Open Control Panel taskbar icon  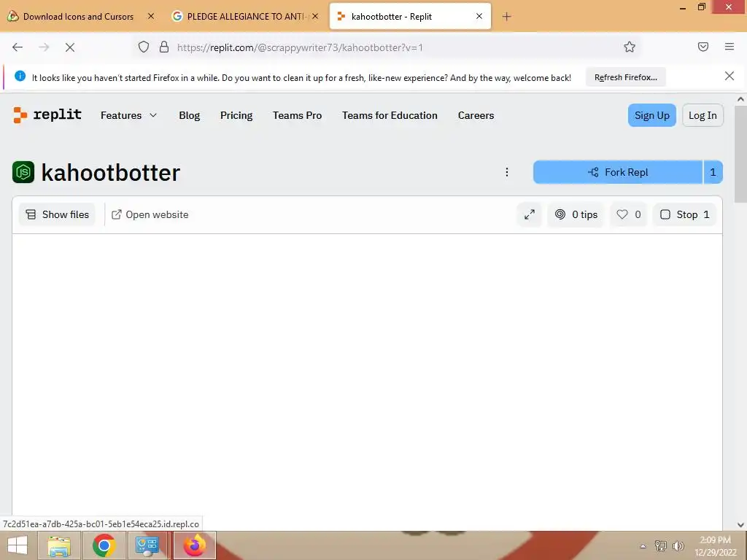pyautogui.click(x=147, y=545)
